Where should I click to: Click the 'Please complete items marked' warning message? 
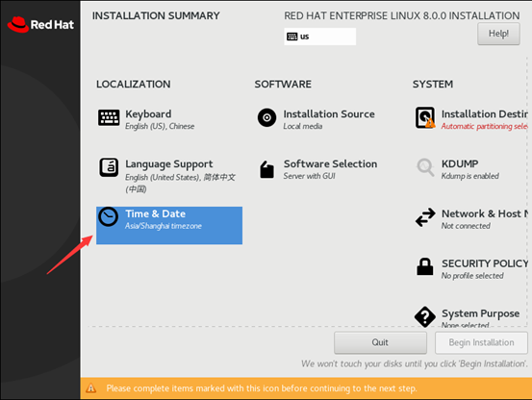click(x=262, y=388)
